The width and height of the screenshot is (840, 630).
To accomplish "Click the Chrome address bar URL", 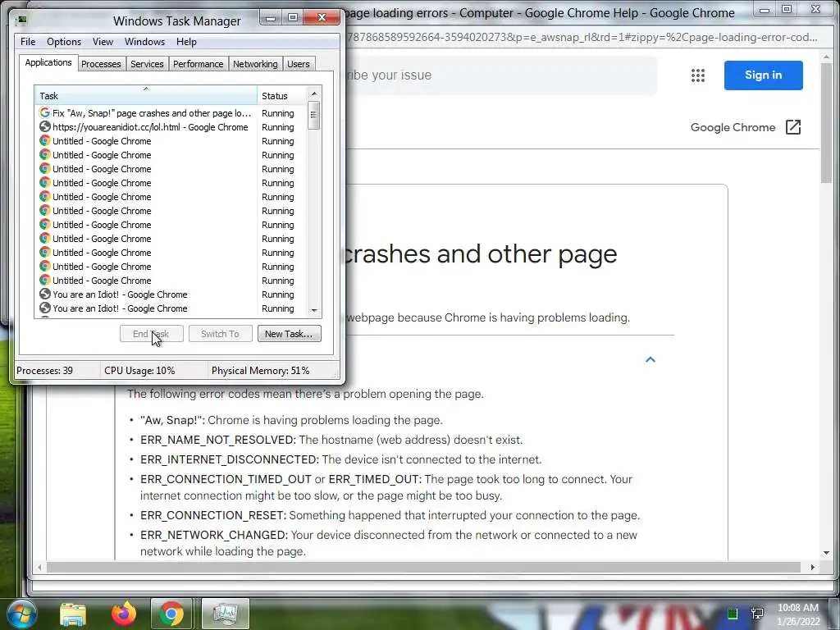I will point(583,38).
